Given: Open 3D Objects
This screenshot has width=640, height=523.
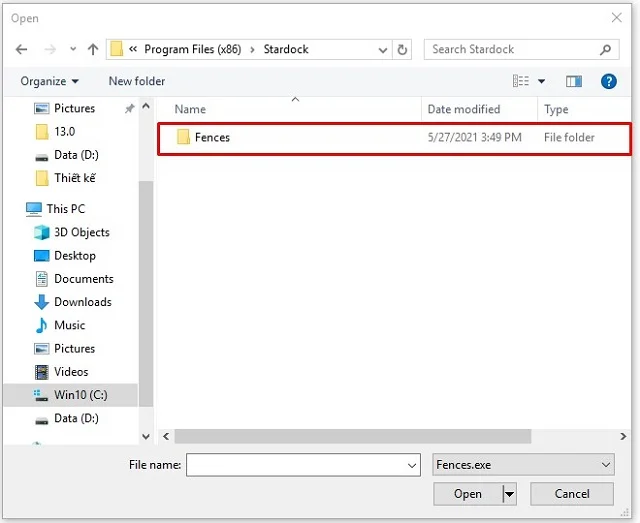Looking at the screenshot, I should [x=72, y=232].
